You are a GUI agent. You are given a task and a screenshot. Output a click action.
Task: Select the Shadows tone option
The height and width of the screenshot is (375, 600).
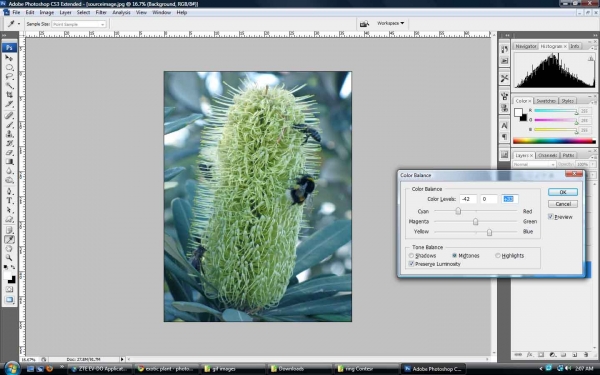pyautogui.click(x=411, y=256)
